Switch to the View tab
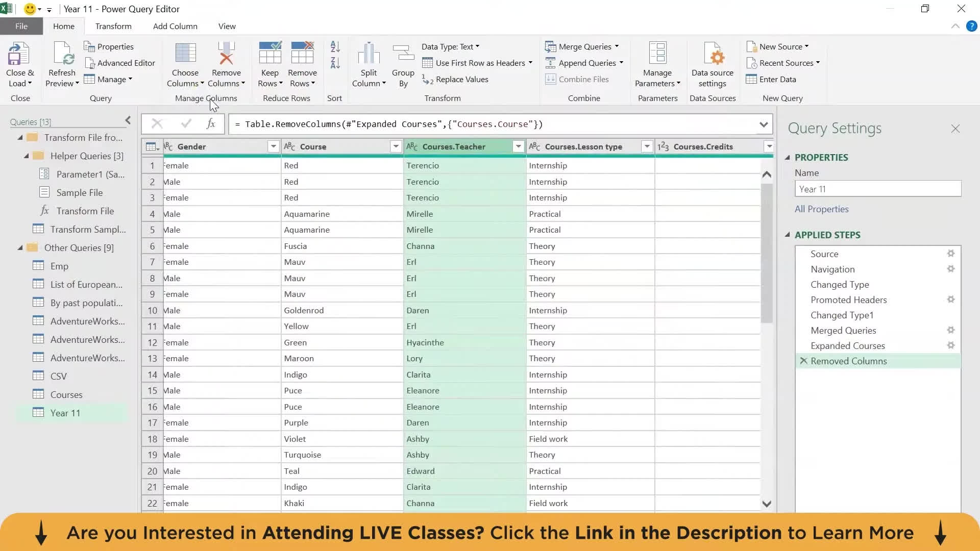 [227, 26]
